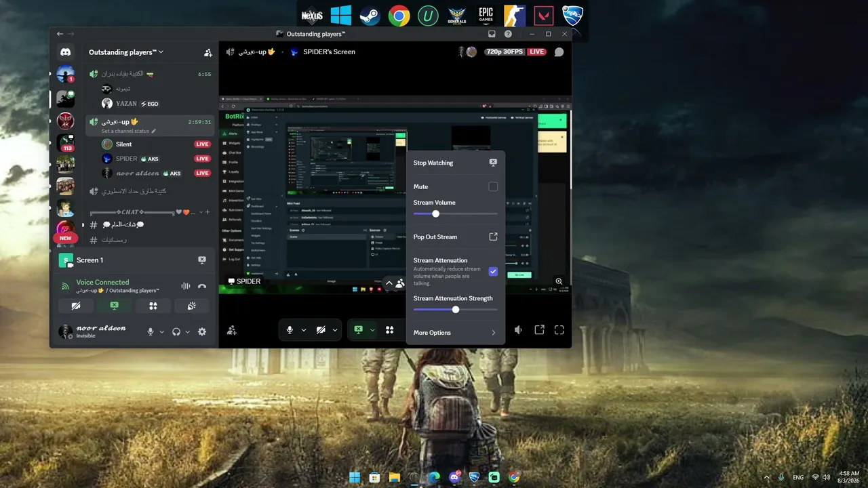Open microphone input options arrow in user panel
The width and height of the screenshot is (868, 488).
tap(161, 332)
